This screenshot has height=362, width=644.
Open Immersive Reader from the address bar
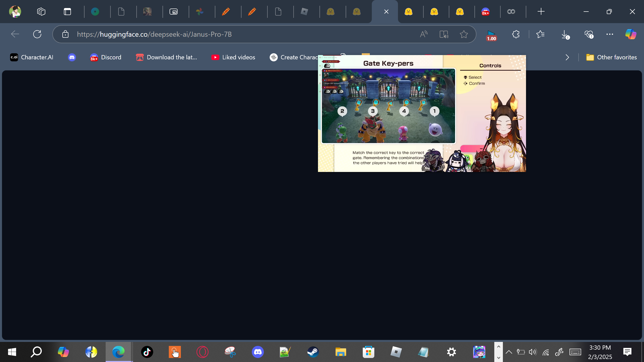click(444, 34)
